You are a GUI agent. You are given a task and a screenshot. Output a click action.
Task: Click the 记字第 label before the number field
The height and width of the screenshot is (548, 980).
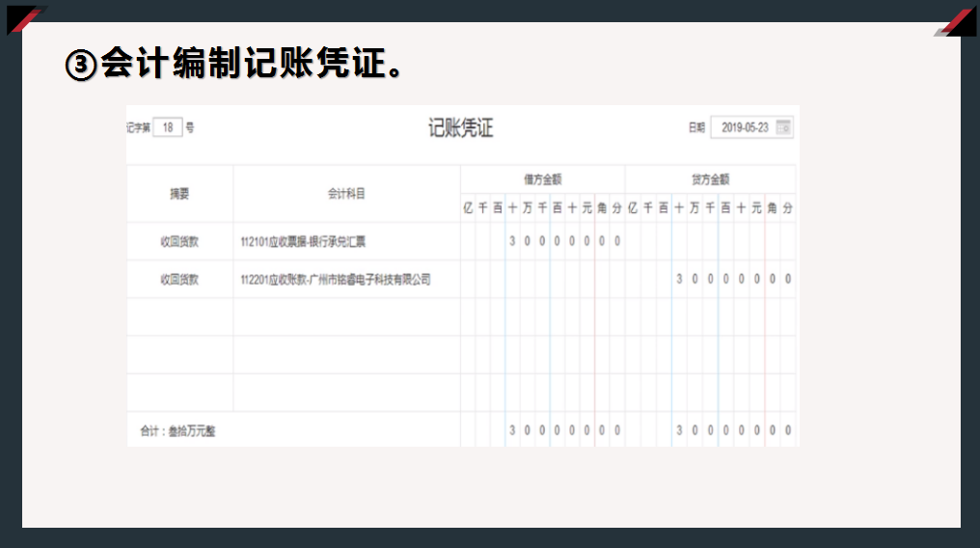coord(138,127)
